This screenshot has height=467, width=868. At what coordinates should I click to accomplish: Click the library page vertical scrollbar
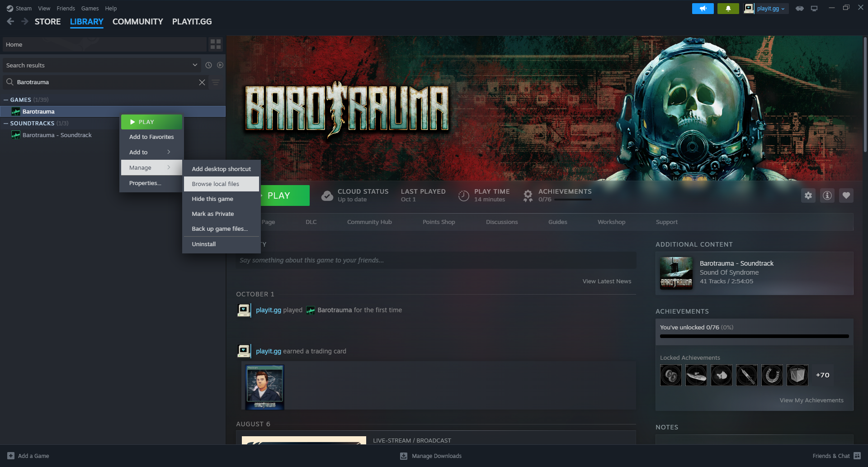(x=865, y=95)
